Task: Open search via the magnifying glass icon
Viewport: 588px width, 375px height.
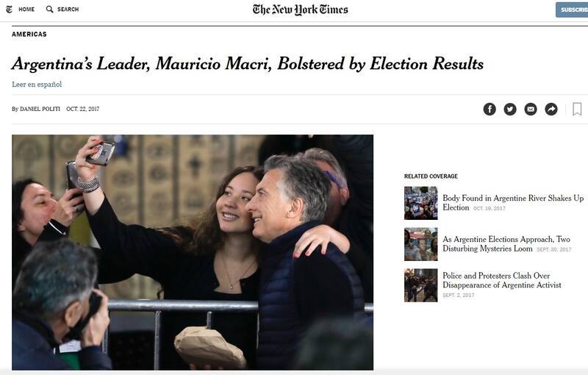Action: coord(50,10)
